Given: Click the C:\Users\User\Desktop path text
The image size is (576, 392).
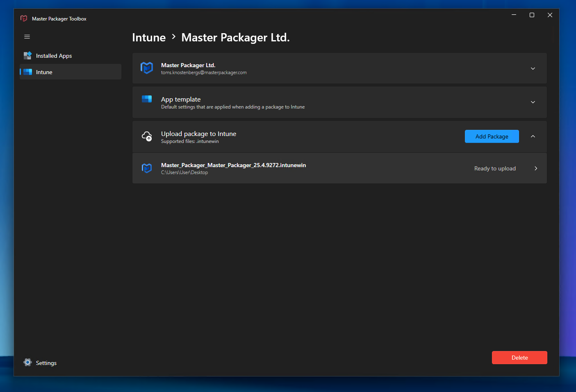Looking at the screenshot, I should point(184,172).
